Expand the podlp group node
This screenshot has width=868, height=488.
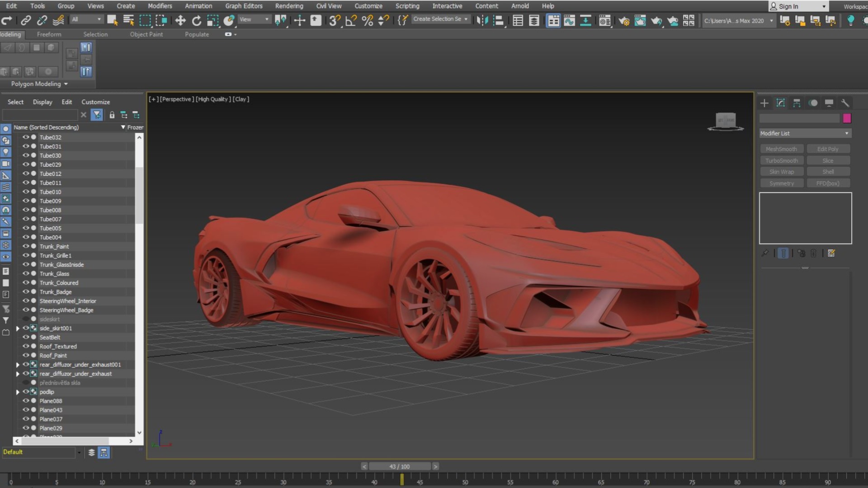click(18, 392)
